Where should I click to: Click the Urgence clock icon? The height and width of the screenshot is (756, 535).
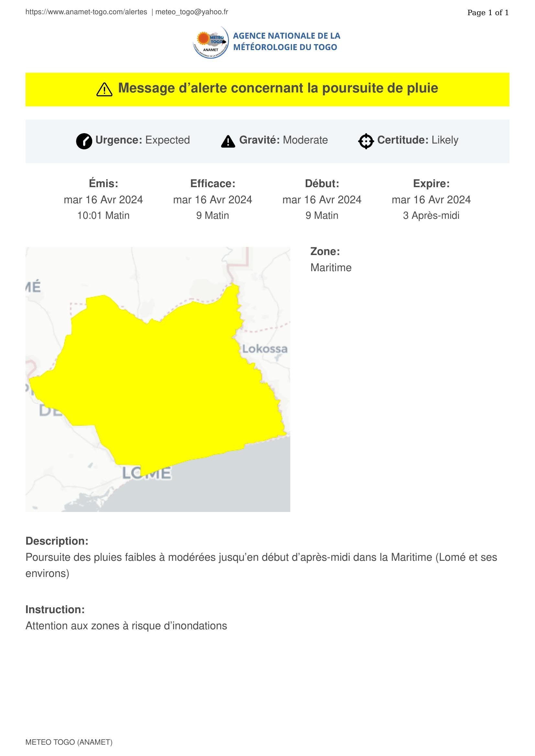click(84, 141)
